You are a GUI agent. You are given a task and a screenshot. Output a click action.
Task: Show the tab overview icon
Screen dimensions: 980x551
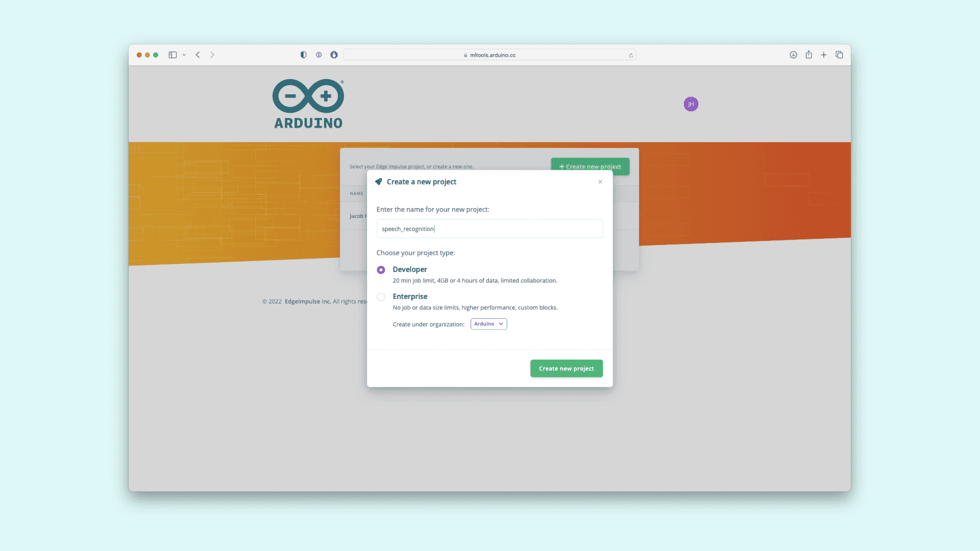pyautogui.click(x=839, y=55)
